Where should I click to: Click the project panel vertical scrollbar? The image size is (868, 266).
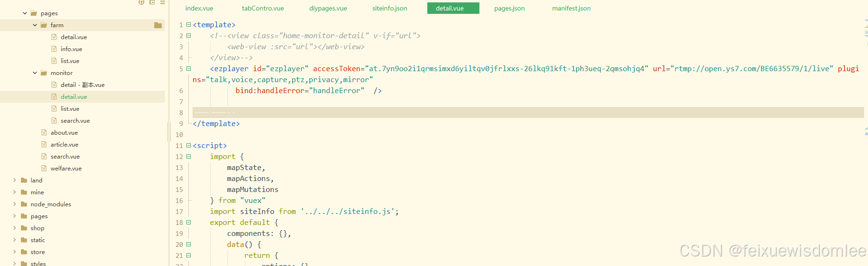(168, 131)
